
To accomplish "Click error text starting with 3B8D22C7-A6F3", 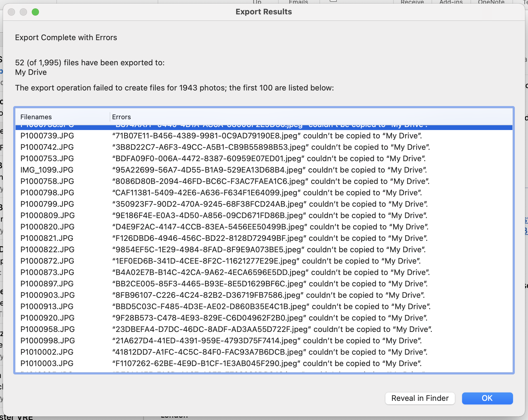I will click(271, 147).
